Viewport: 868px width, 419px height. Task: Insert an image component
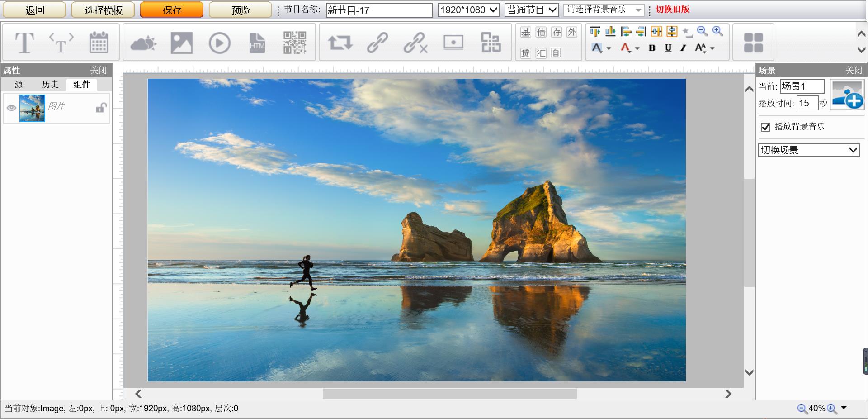click(x=181, y=43)
